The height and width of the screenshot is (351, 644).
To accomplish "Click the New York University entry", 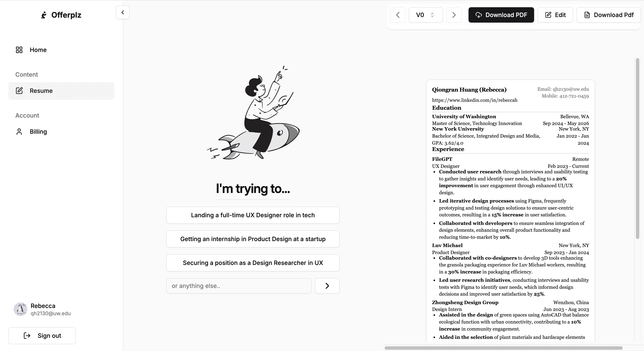I will coord(458,129).
